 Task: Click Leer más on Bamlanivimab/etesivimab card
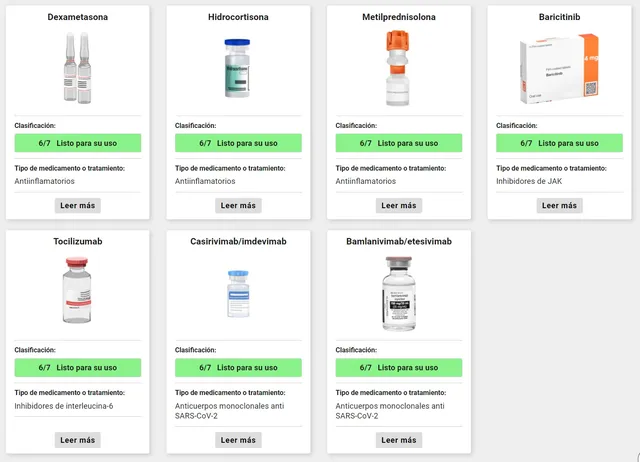pyautogui.click(x=399, y=440)
